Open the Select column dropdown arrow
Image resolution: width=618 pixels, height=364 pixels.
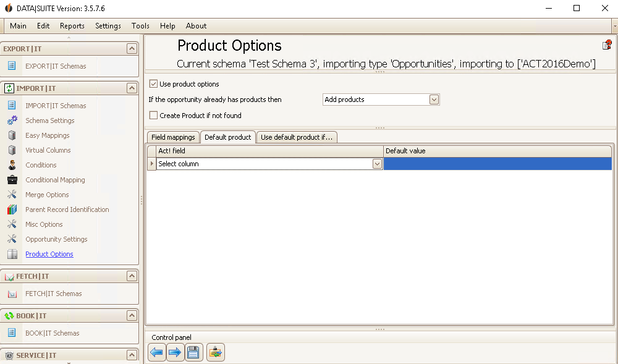click(377, 164)
